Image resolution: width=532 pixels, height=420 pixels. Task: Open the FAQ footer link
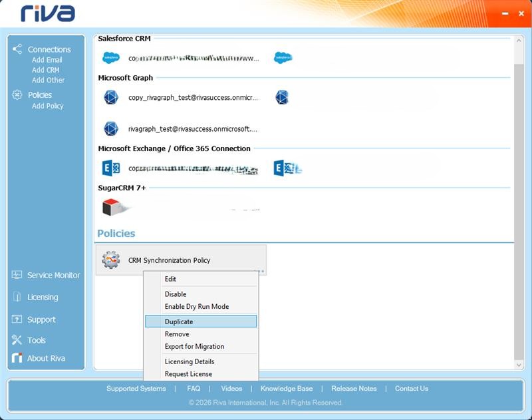point(194,389)
